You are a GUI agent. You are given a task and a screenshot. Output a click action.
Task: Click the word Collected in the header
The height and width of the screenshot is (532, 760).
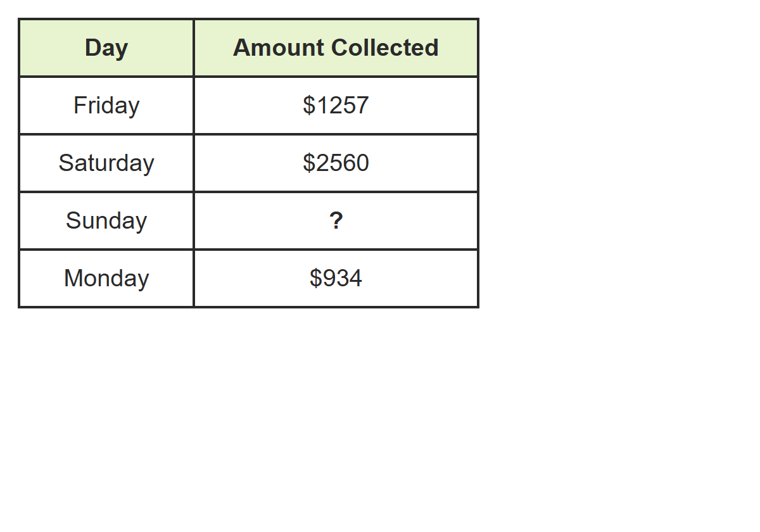coord(385,48)
